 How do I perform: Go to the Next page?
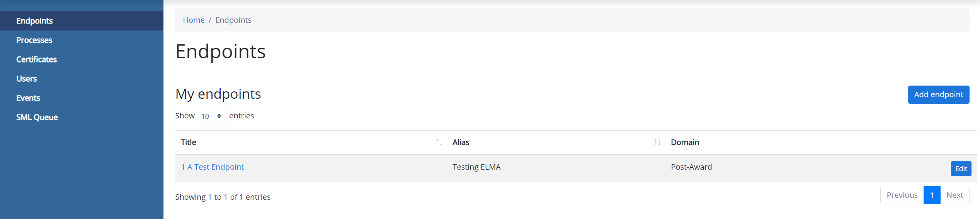(x=954, y=195)
